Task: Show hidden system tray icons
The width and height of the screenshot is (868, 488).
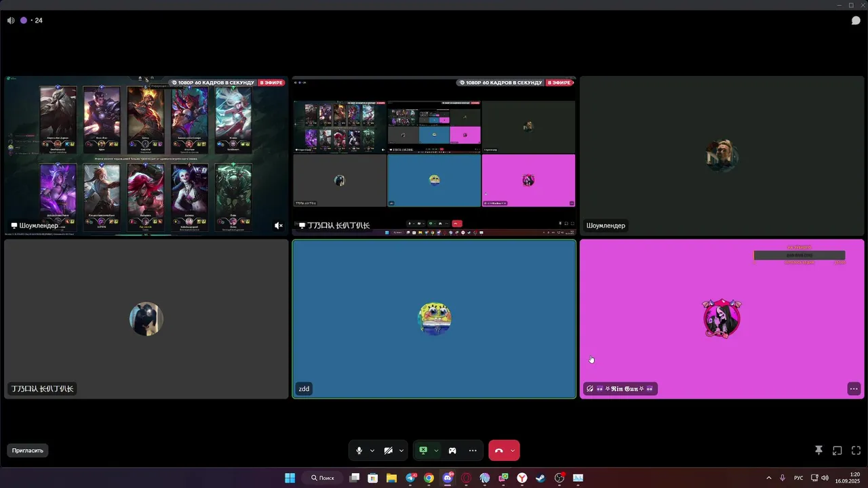Action: tap(768, 478)
